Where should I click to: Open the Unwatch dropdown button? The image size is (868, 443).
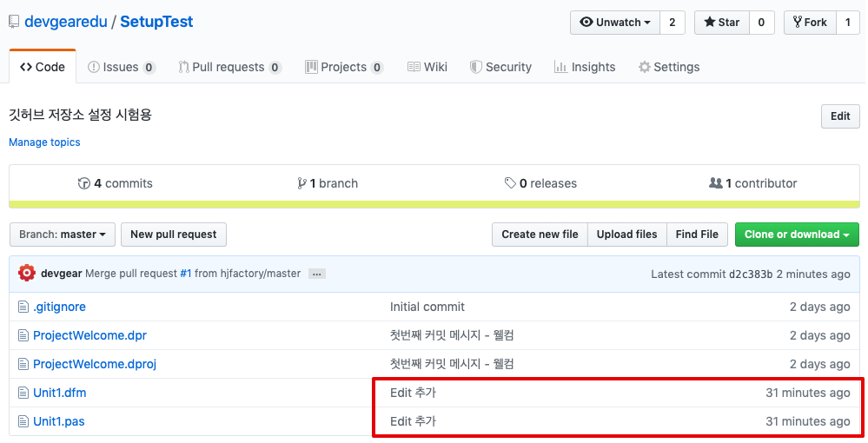(615, 23)
